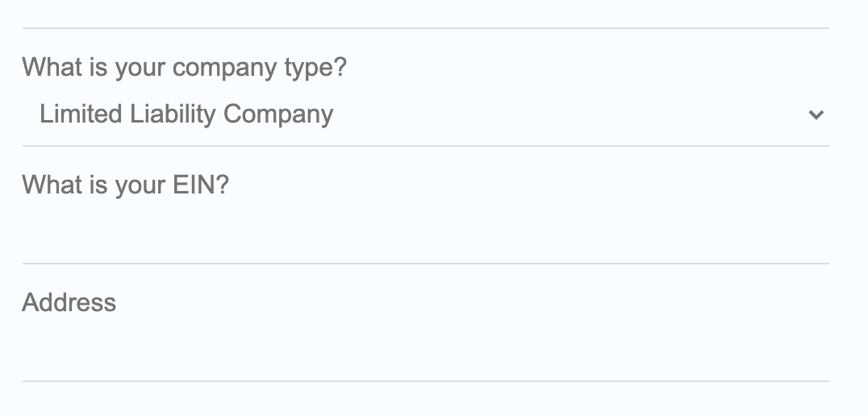
Task: Place cursor in the empty field under Address
Action: 425,352
